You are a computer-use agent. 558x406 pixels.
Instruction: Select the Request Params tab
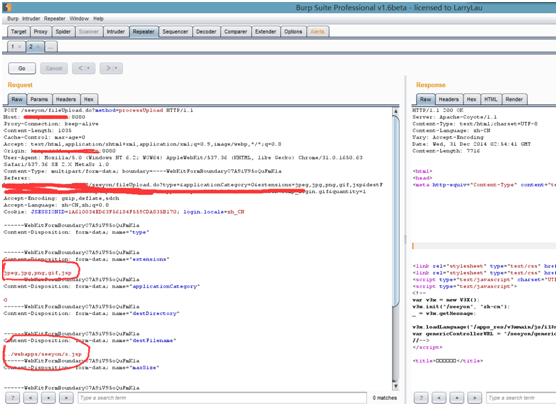[39, 99]
